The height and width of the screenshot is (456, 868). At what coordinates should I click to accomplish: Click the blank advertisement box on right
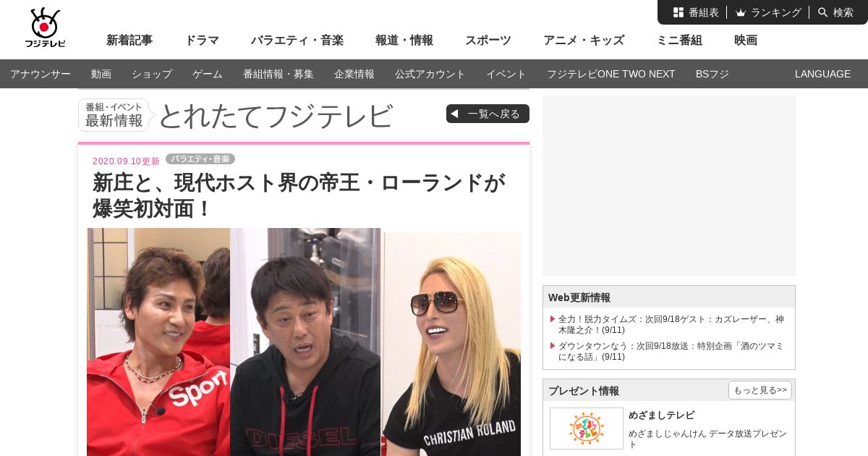tap(669, 186)
